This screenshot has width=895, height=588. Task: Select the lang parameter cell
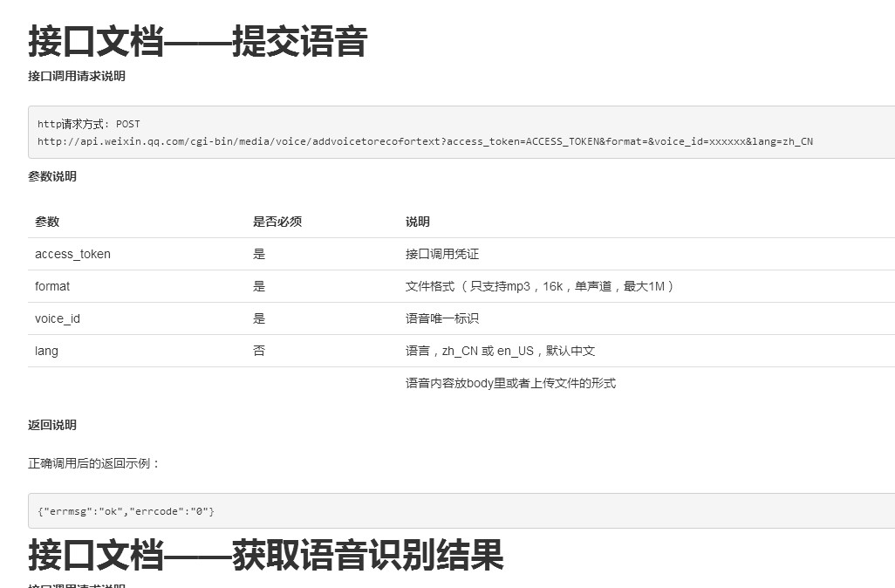tap(46, 351)
